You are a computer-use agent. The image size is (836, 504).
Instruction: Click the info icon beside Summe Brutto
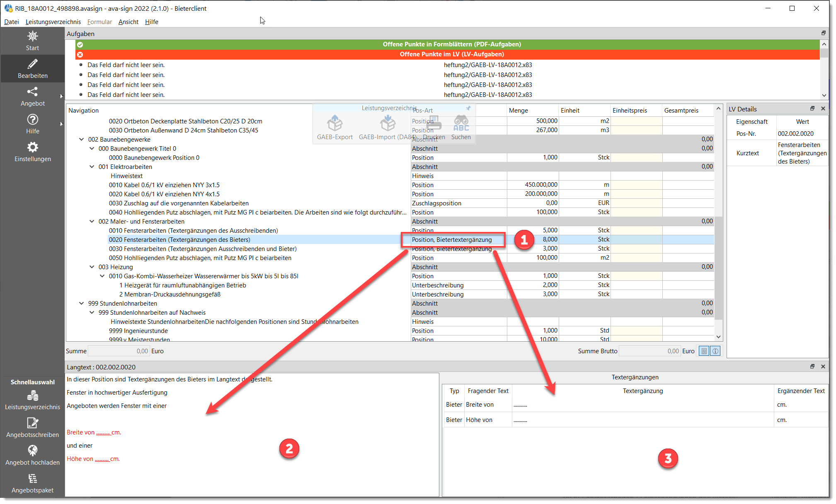[x=715, y=351]
